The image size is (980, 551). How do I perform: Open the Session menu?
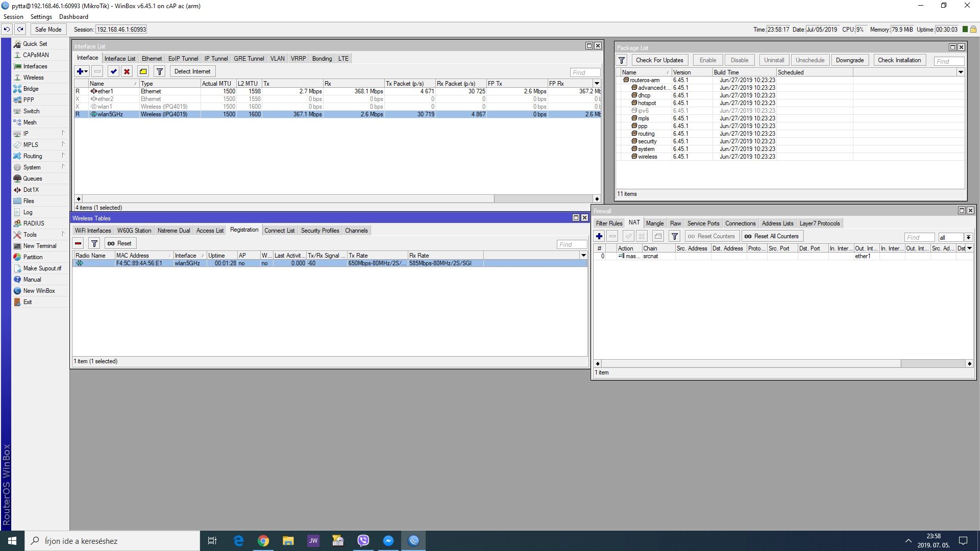click(x=13, y=17)
